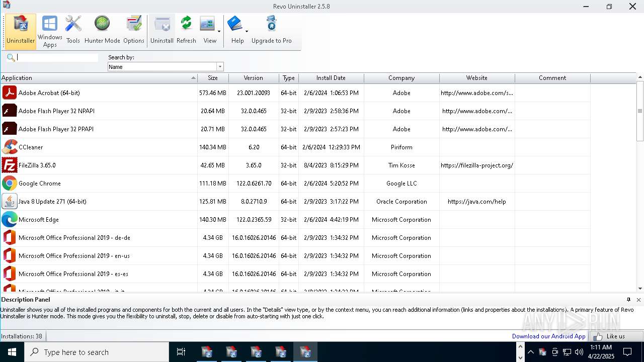Open the notification center
Image resolution: width=644 pixels, height=362 pixels.
point(627,352)
